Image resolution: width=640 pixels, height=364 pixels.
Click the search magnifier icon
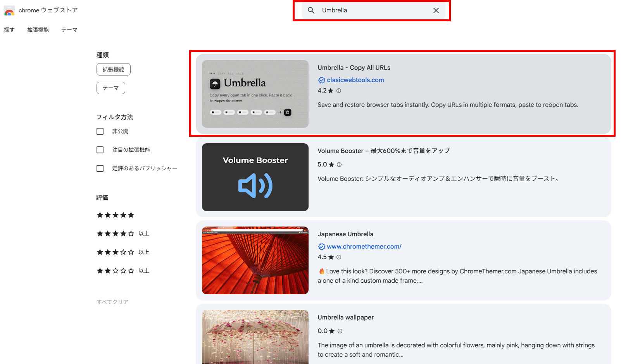[311, 10]
